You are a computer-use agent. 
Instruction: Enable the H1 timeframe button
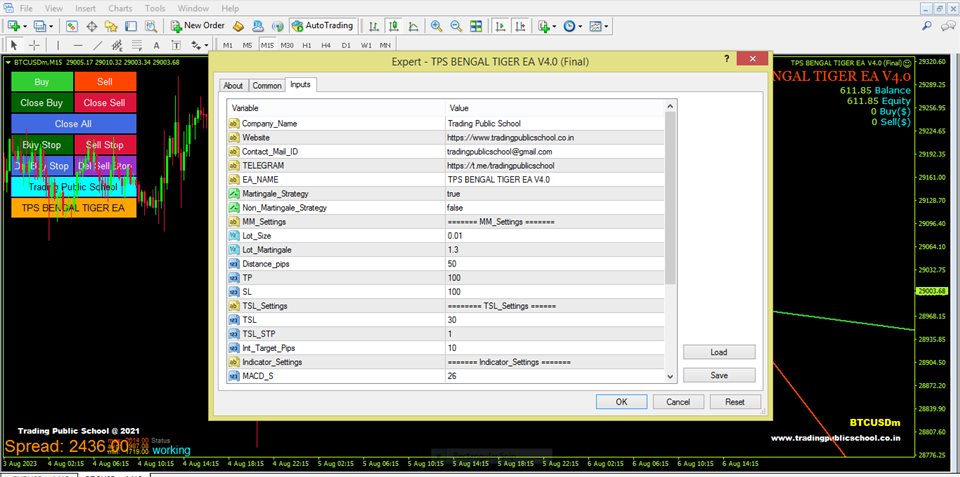pos(307,45)
